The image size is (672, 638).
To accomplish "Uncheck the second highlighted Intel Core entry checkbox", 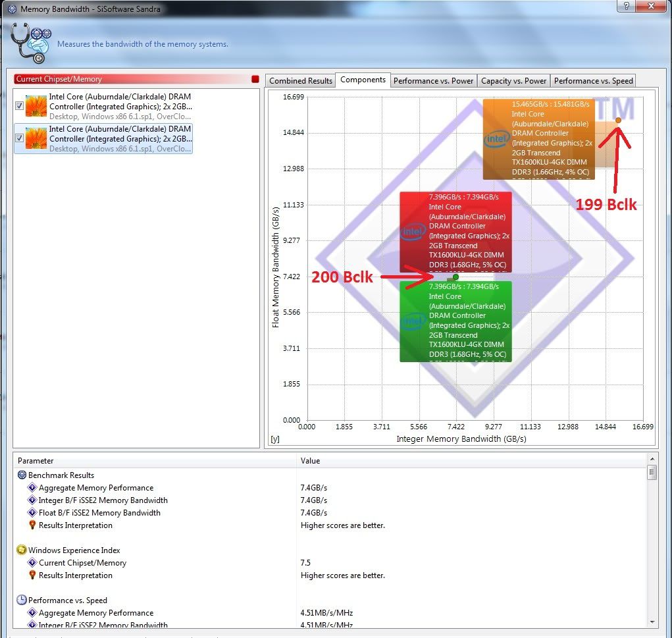I will click(x=19, y=138).
